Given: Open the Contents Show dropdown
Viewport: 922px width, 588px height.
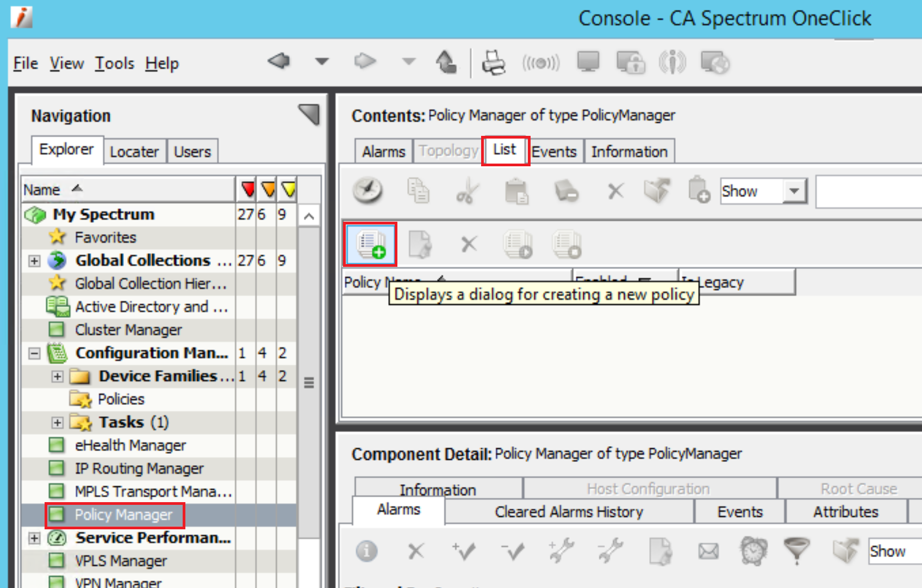Looking at the screenshot, I should point(763,191).
